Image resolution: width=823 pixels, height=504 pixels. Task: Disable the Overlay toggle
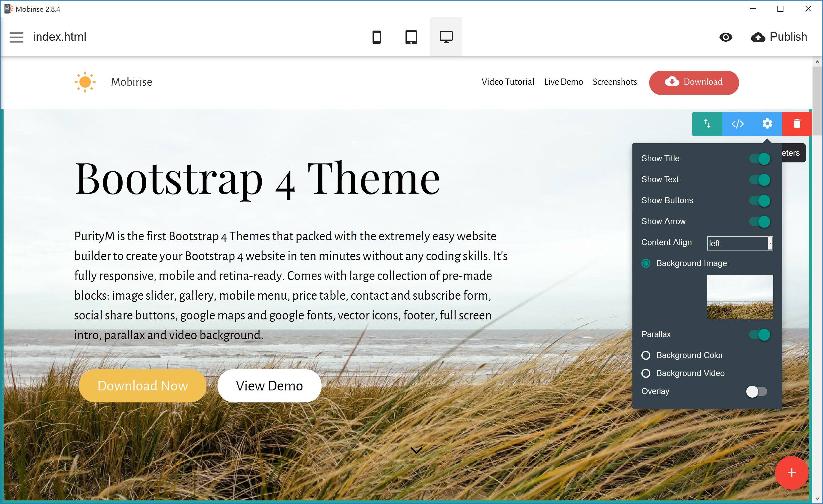click(756, 391)
